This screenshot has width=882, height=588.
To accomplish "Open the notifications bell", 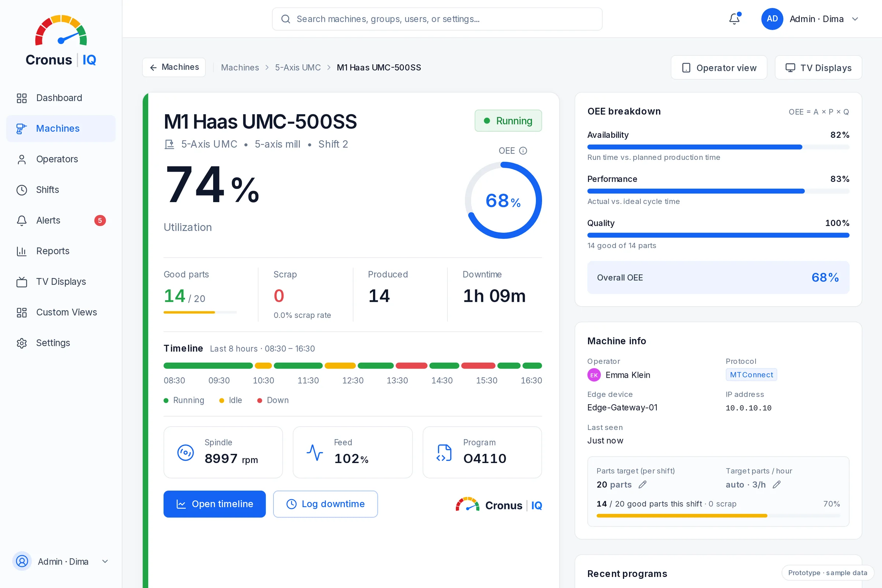I will coord(734,19).
